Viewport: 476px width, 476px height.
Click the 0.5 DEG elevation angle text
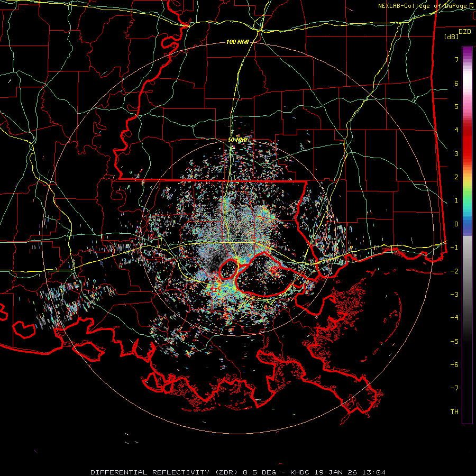260,472
